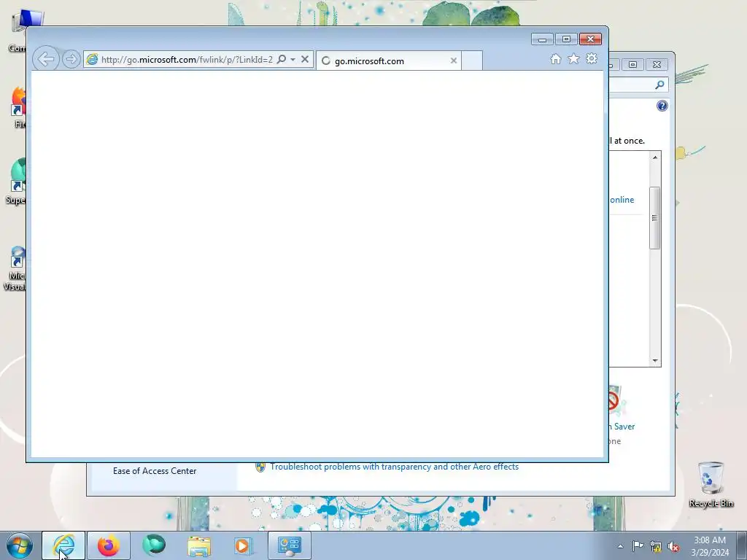Maximize the Personalization window behind
Image resolution: width=747 pixels, height=560 pixels.
click(632, 64)
